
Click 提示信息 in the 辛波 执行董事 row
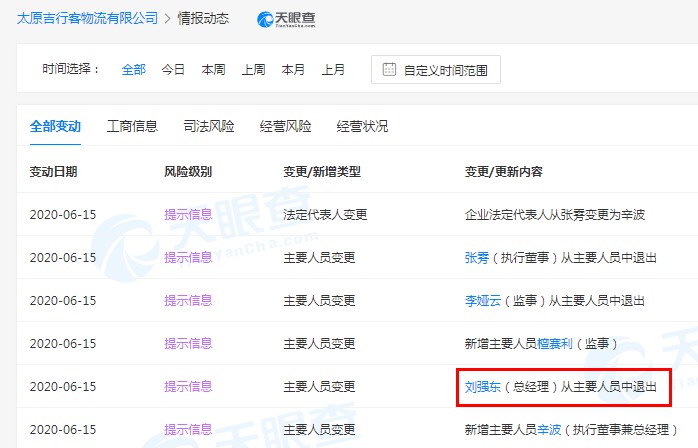(188, 429)
